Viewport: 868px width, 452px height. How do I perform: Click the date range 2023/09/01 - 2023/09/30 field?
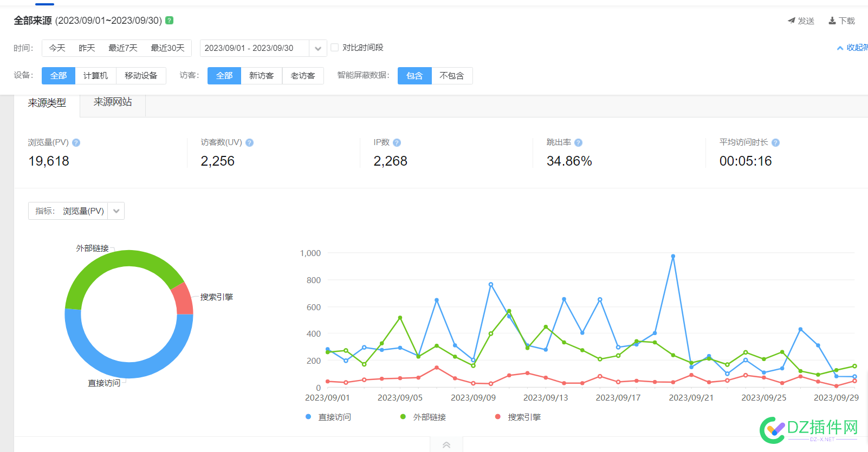click(255, 48)
